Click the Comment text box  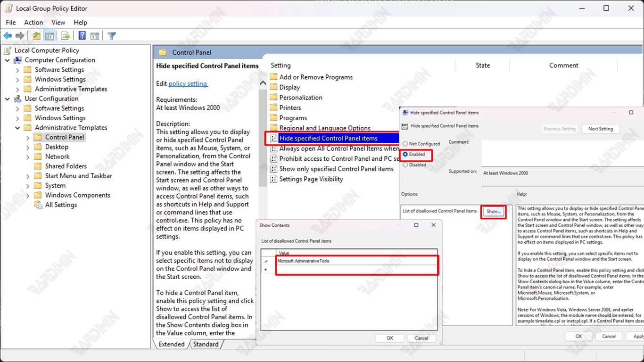tap(562, 152)
